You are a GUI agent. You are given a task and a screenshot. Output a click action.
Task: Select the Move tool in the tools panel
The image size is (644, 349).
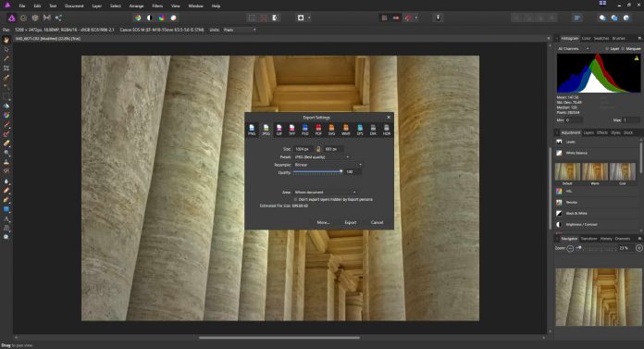coord(6,49)
